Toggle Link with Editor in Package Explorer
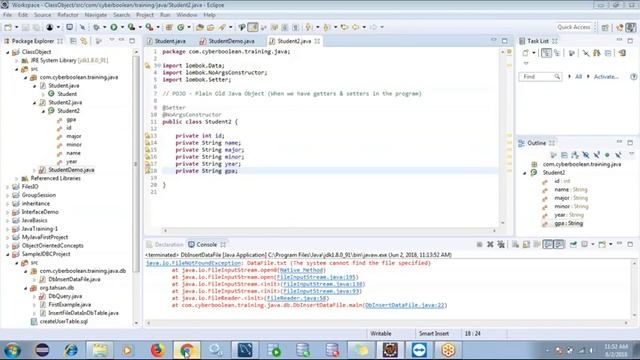 point(84,41)
